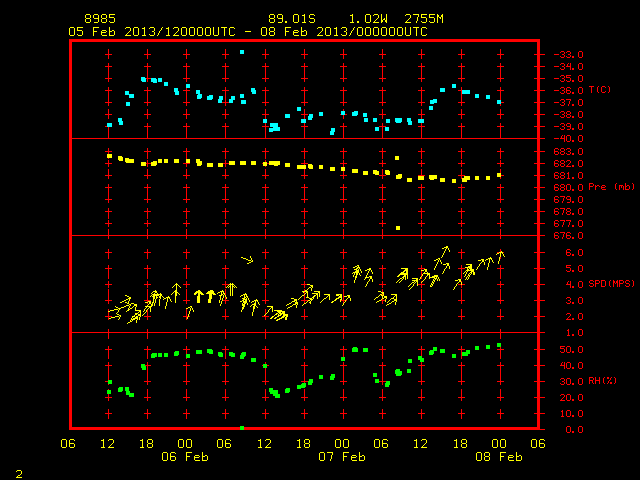Screen dimensions: 640x480
Task: Click the 50.0 humidity scale value
Action: [x=571, y=350]
